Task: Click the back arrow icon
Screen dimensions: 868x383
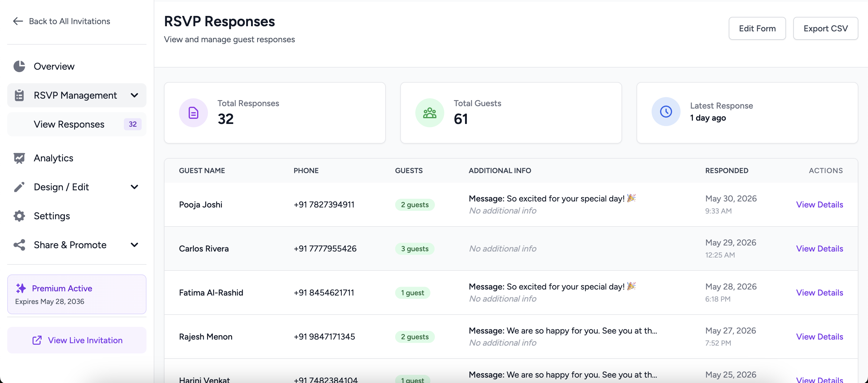Action: coord(18,21)
